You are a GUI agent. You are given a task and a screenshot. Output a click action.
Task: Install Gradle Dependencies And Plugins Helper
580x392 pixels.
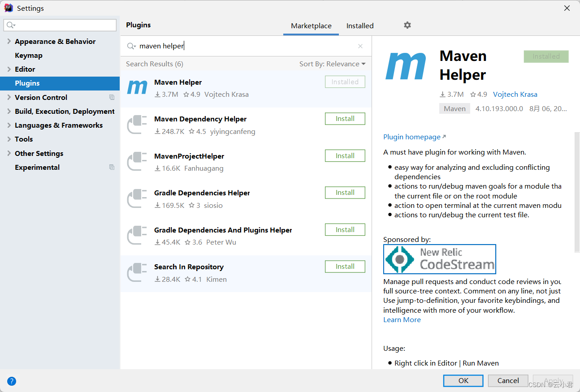tap(345, 230)
